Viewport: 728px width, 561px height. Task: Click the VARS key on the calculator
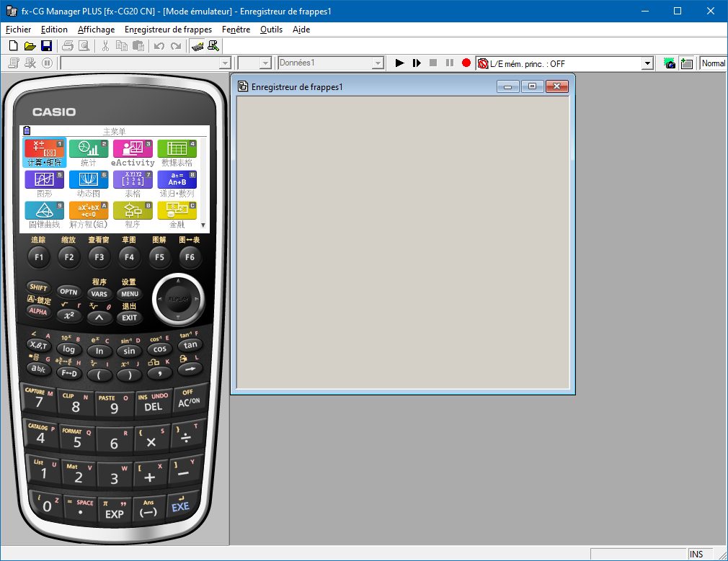coord(99,294)
